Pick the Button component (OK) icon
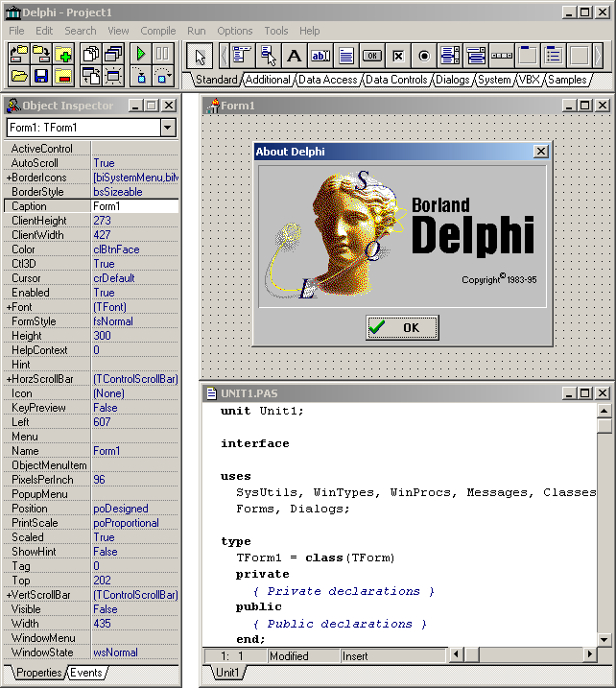 pos(372,56)
